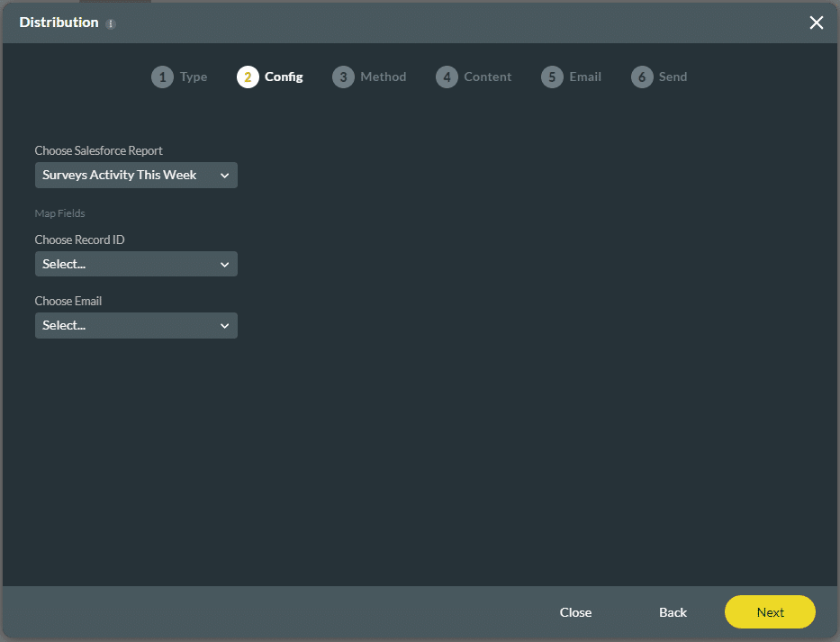Click the step 3 number circle
Image resolution: width=840 pixels, height=642 pixels.
point(343,77)
